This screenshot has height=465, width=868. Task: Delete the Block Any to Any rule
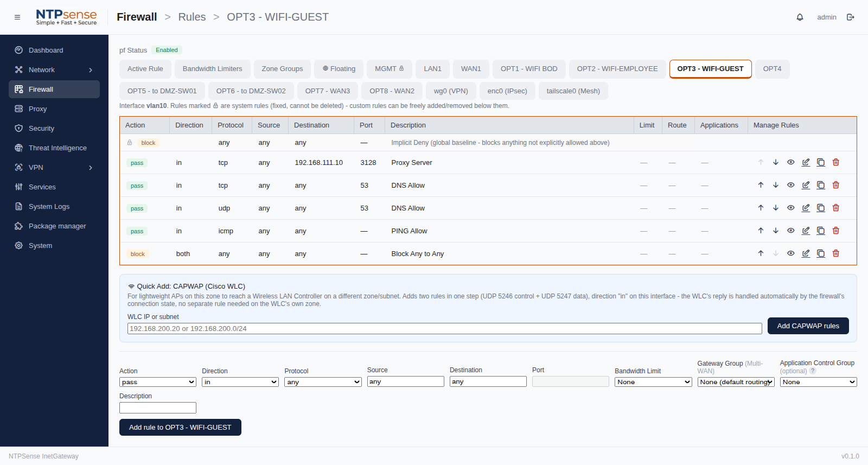click(x=836, y=253)
